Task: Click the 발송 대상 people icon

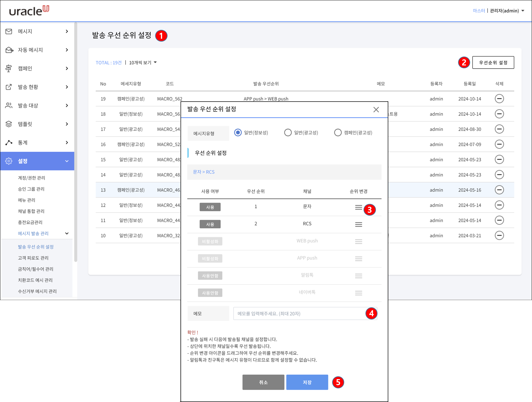Action: tap(9, 105)
